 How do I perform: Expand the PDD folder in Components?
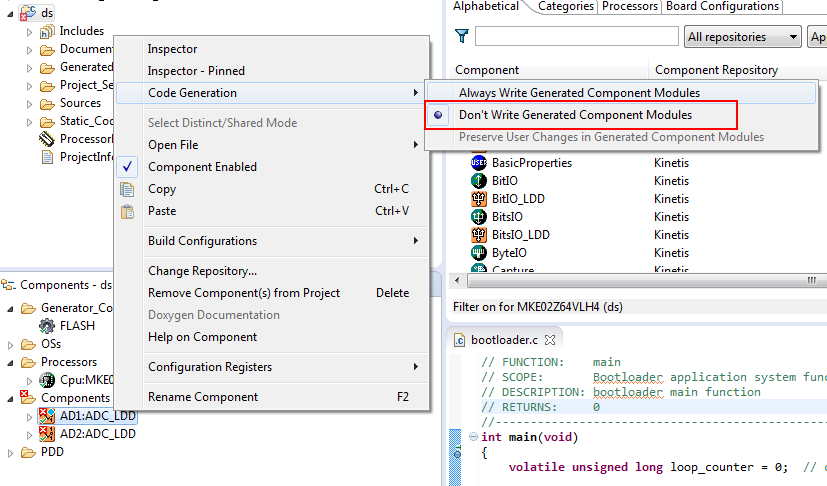12,452
